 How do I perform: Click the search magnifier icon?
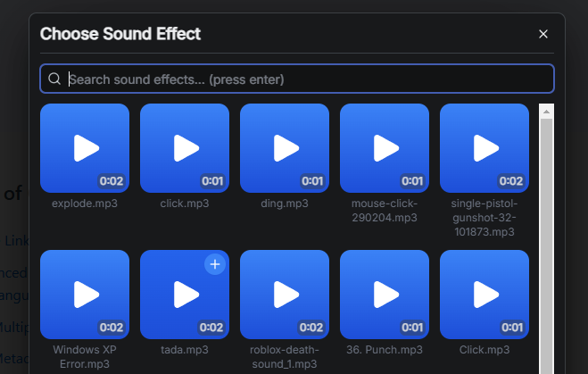(x=55, y=79)
